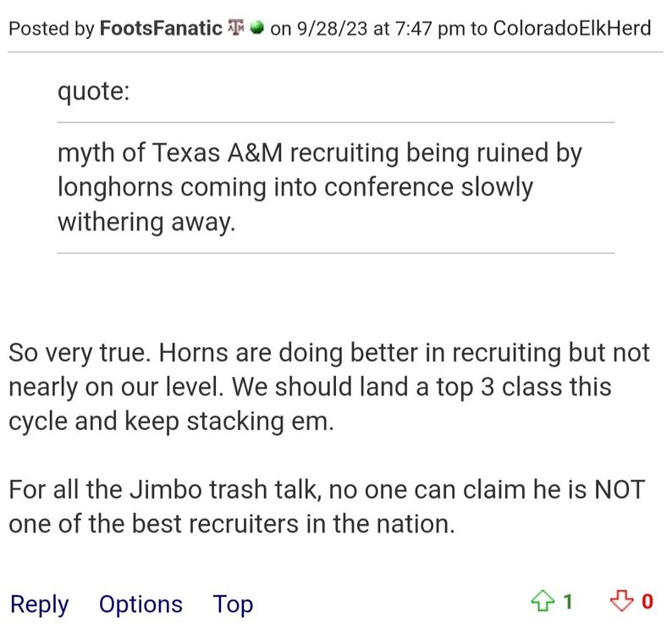
Task: Upvote the post with green arrow
Action: (539, 602)
